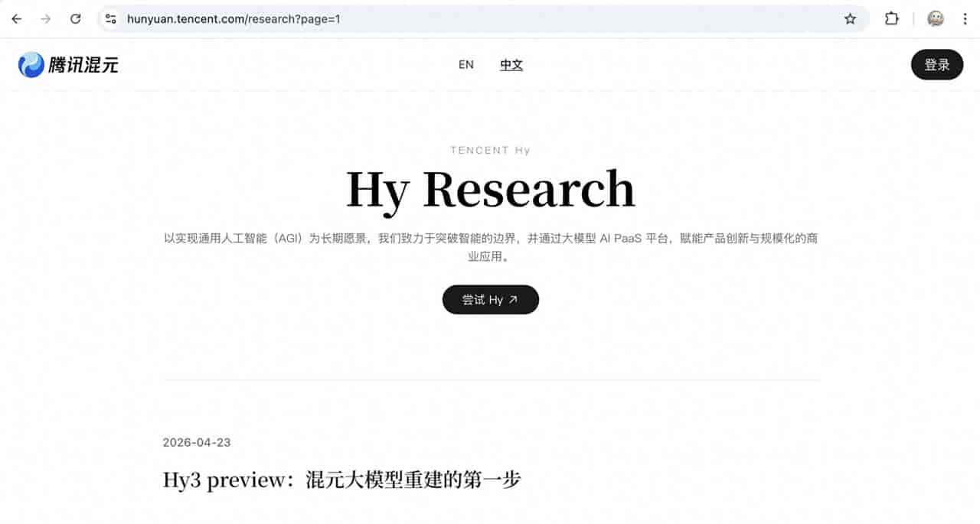Select the 中文 language option
Image resolution: width=980 pixels, height=524 pixels.
511,65
